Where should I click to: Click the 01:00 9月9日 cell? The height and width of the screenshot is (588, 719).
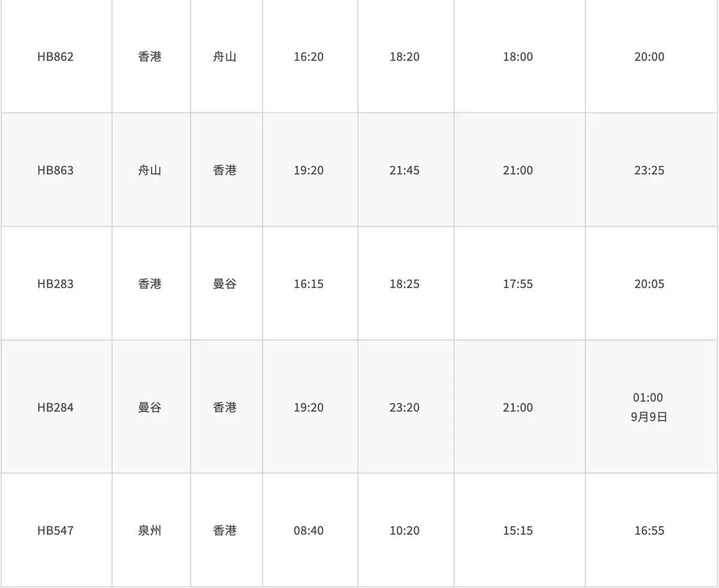click(648, 407)
